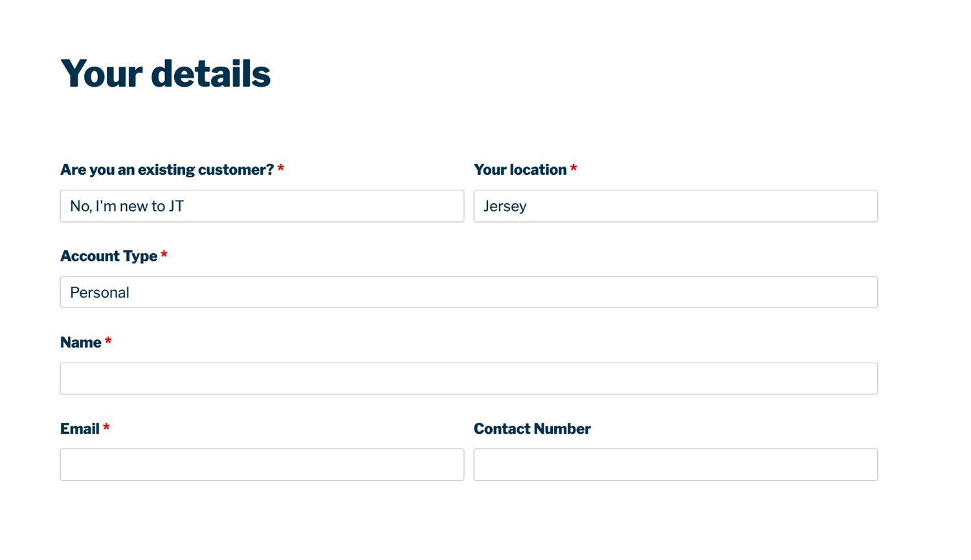Viewport: 971px width, 560px height.
Task: Click the "Name" field label
Action: tap(80, 342)
